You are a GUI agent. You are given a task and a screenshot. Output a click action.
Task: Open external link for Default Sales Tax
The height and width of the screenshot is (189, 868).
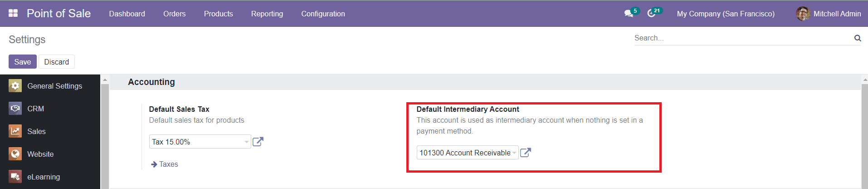[258, 142]
